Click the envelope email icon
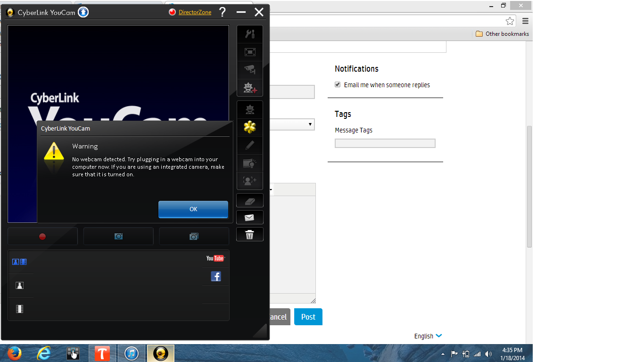This screenshot has height=362, width=644. (x=249, y=217)
